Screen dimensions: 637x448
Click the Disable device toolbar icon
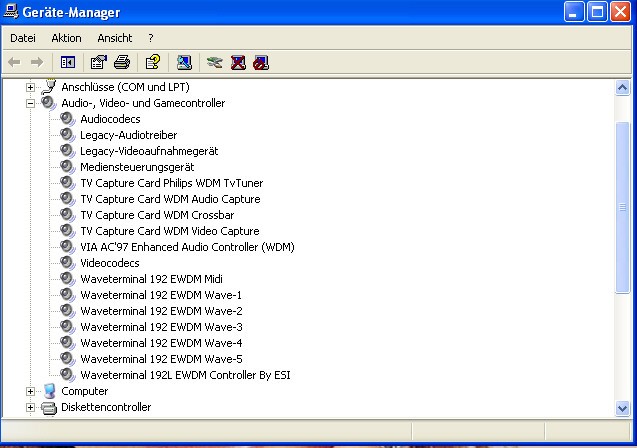click(x=261, y=62)
